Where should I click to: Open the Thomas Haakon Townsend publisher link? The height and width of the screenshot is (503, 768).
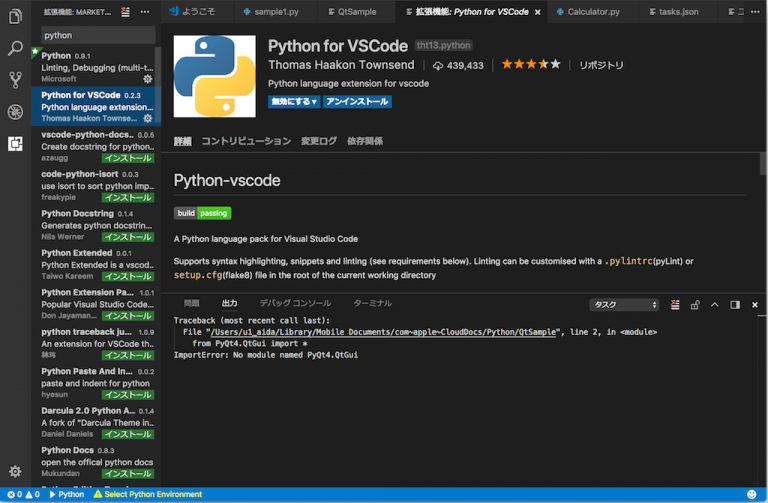341,65
